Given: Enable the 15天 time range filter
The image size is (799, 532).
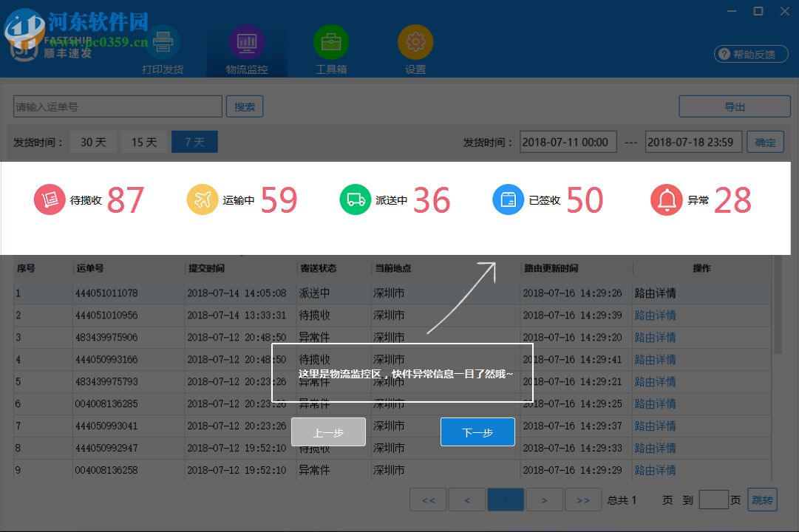Looking at the screenshot, I should click(x=143, y=141).
